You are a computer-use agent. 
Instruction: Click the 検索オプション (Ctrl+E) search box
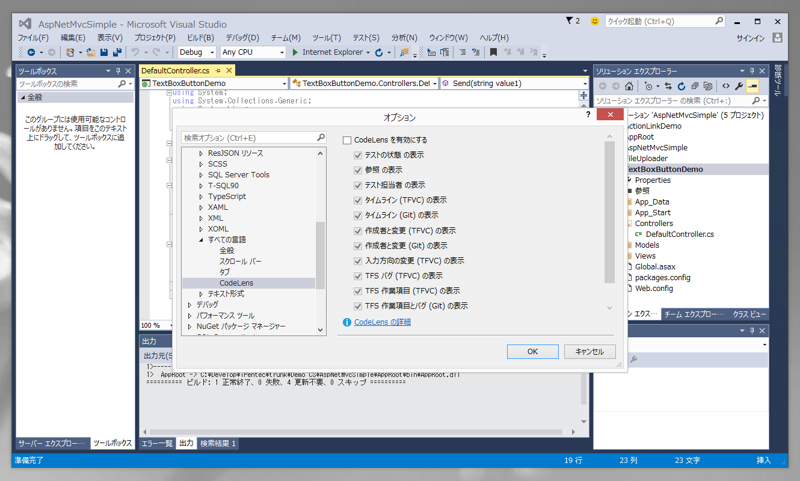(254, 138)
